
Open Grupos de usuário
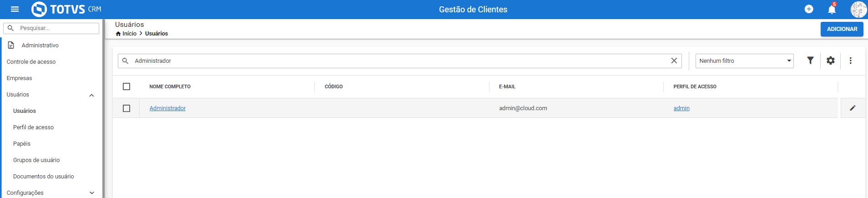tap(36, 160)
